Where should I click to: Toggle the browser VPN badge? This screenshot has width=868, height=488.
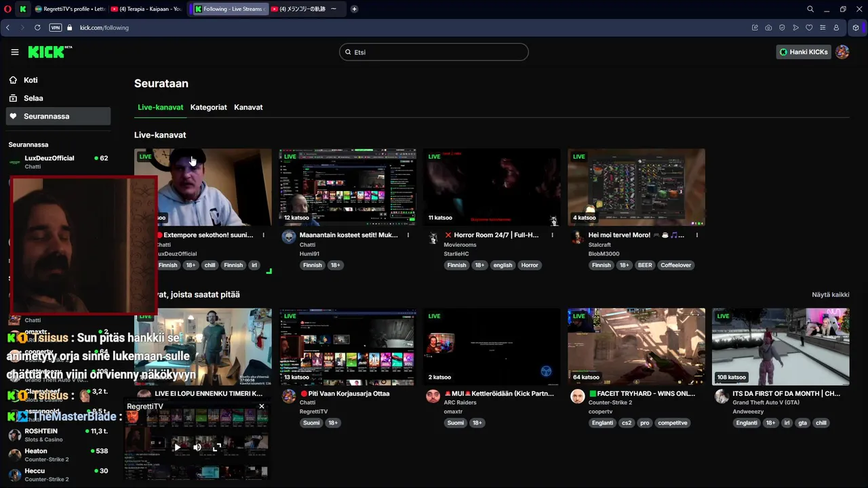tap(56, 28)
